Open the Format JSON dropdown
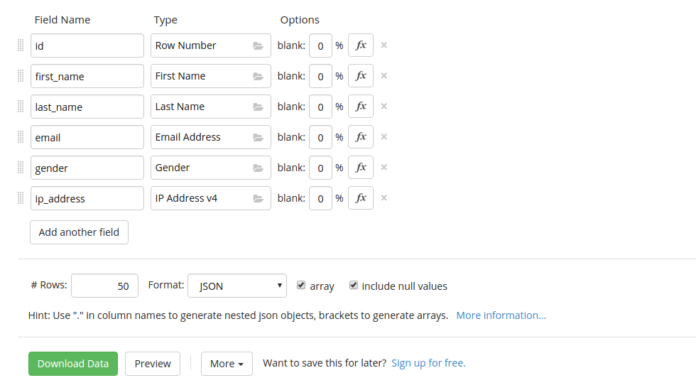The image size is (696, 390). click(237, 285)
